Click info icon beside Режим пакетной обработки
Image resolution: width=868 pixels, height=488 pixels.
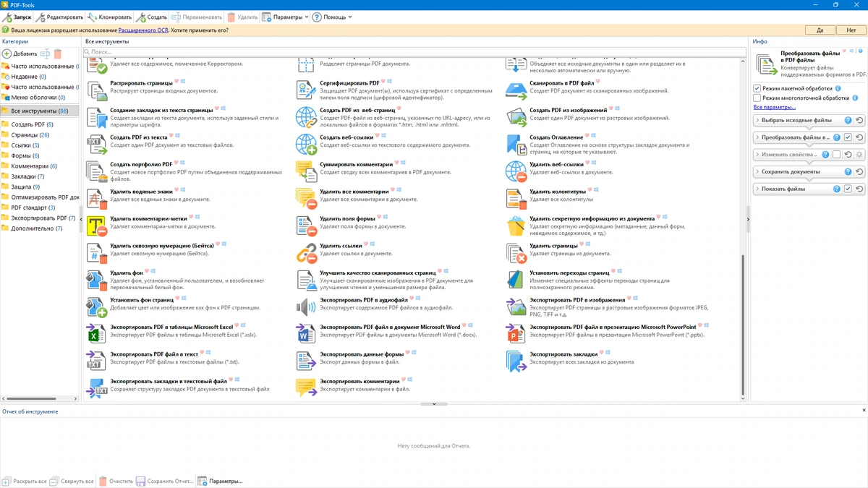tap(838, 88)
